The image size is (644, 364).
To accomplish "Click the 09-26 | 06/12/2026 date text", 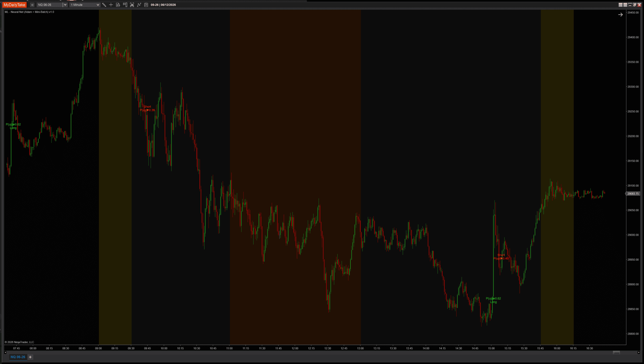I will point(163,5).
